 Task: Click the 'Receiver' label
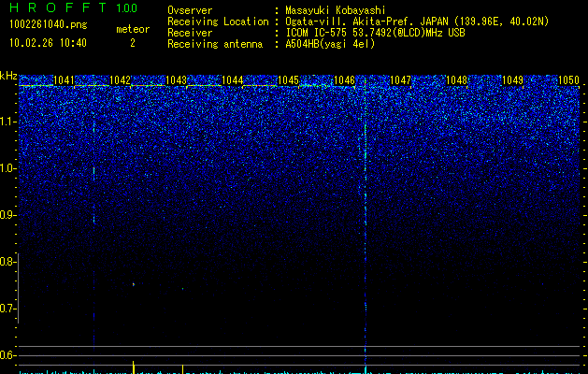point(190,33)
